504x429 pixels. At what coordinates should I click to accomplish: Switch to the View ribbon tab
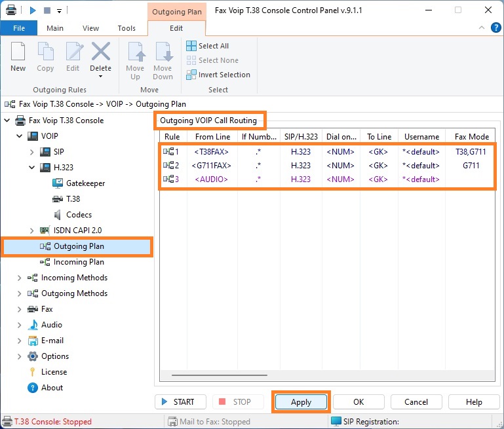90,28
